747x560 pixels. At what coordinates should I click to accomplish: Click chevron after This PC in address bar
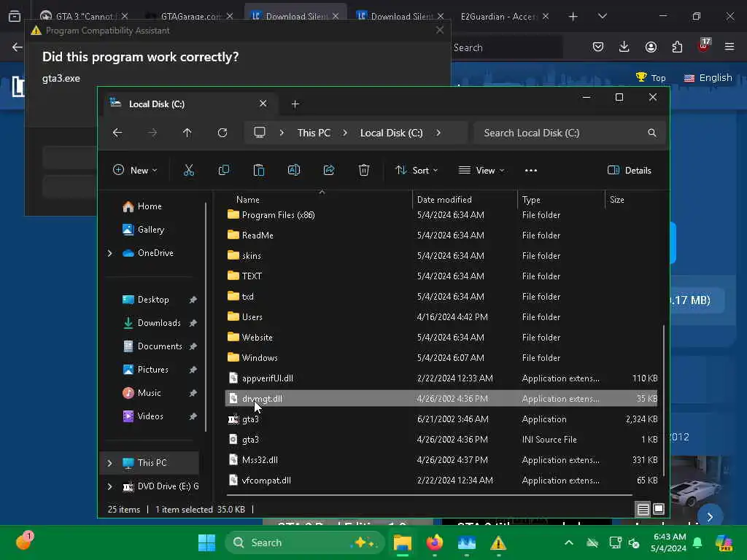tap(345, 133)
